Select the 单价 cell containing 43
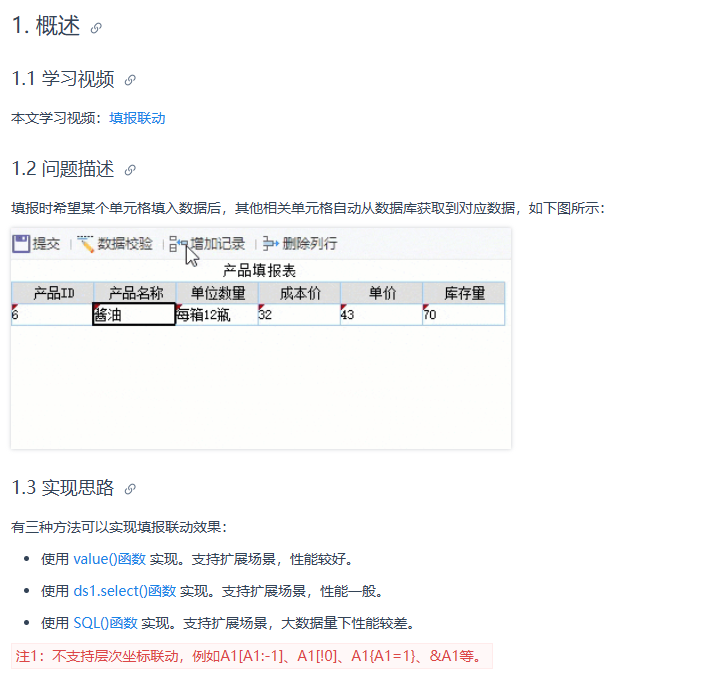 click(x=381, y=314)
